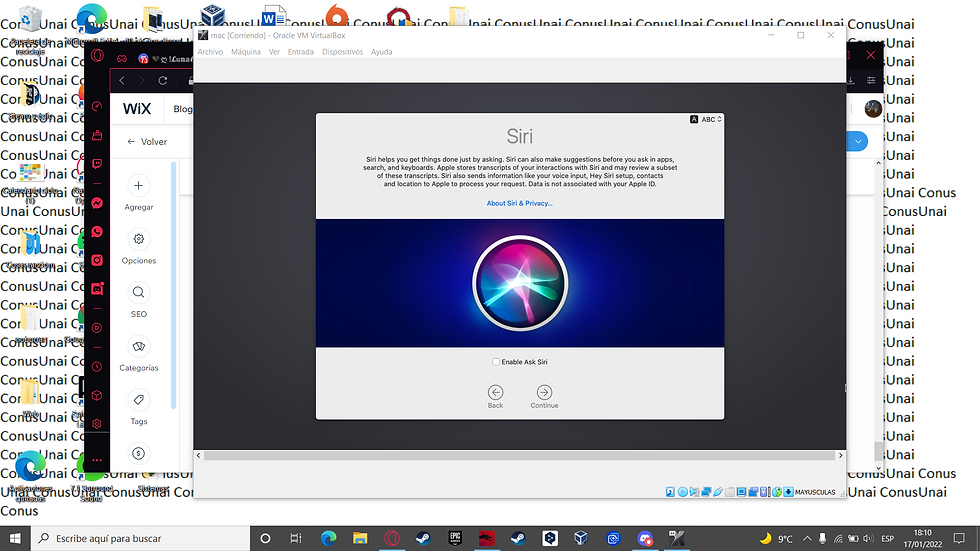Open the Ver menu
980x551 pixels.
pos(274,52)
